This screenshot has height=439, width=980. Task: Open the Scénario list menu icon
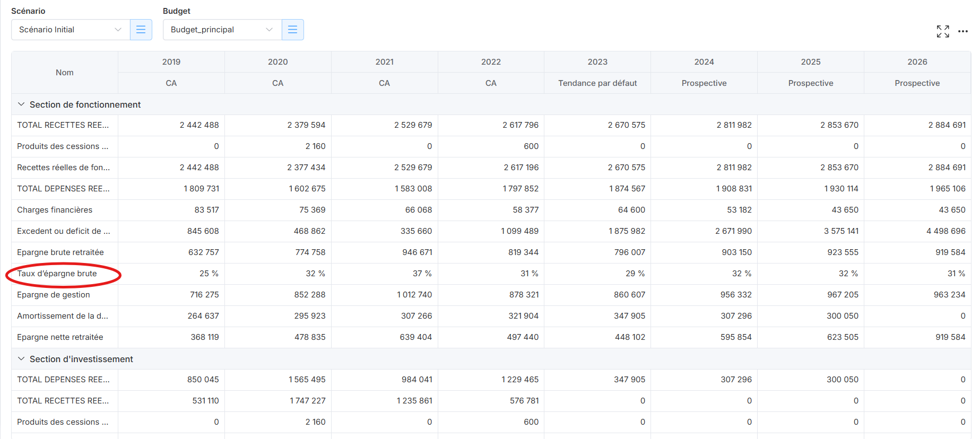tap(141, 30)
